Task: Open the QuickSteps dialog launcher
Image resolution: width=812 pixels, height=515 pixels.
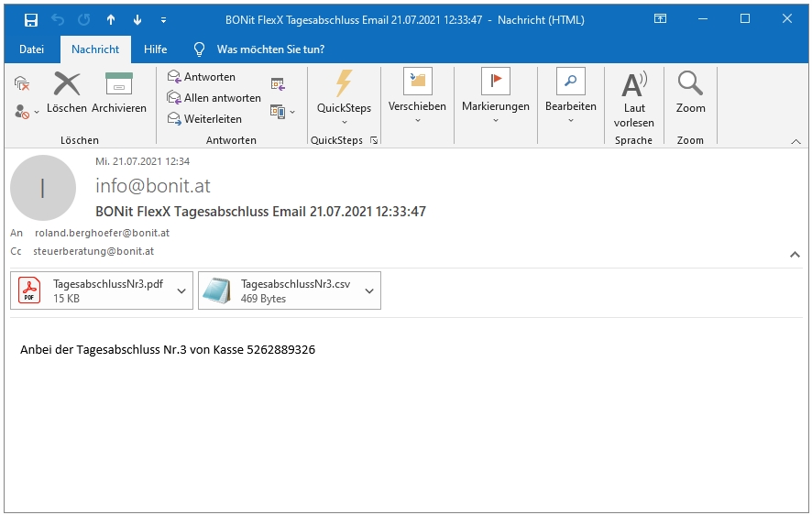Action: (x=374, y=140)
